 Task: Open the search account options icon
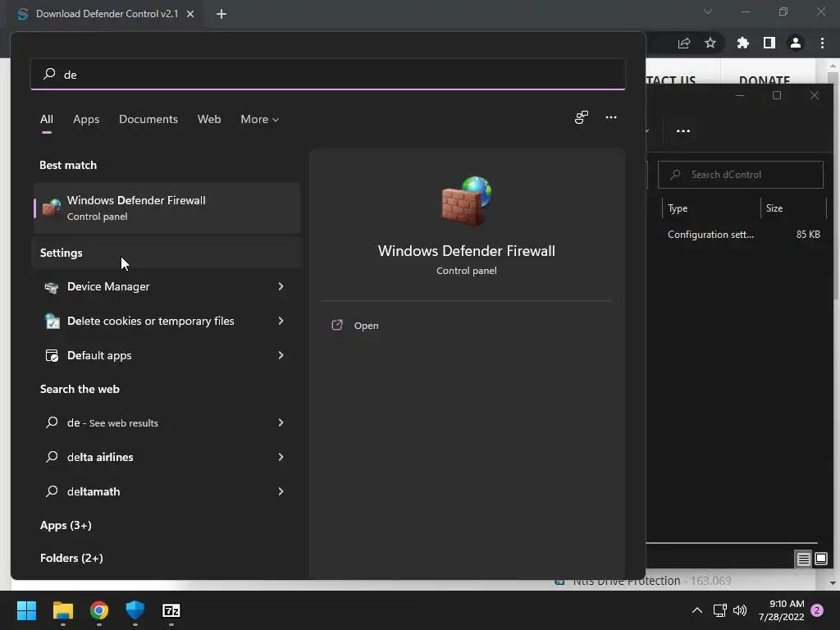[x=582, y=117]
